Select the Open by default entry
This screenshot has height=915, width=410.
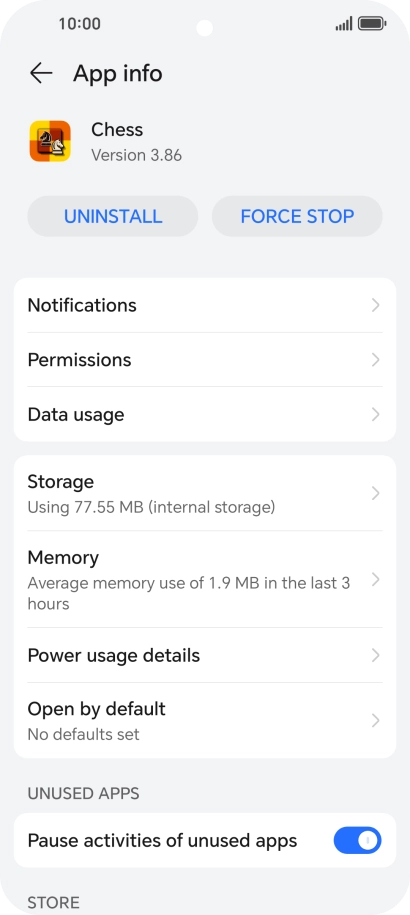pyautogui.click(x=205, y=721)
